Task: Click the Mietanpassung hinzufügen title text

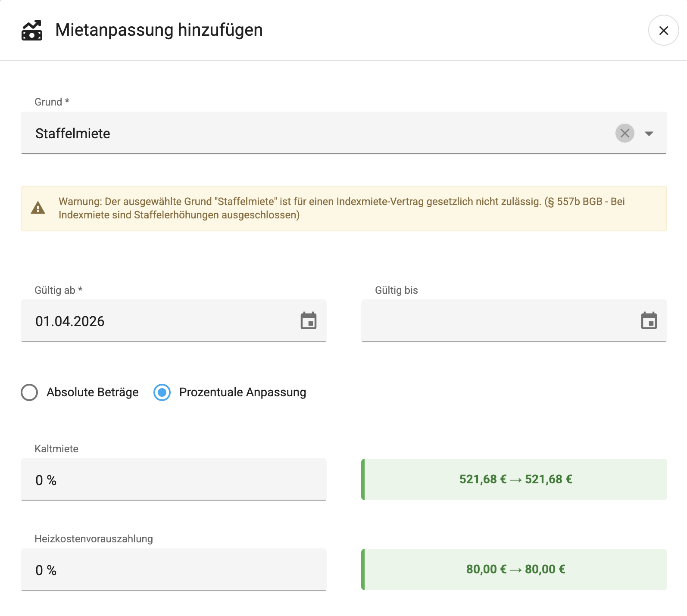Action: 159,30
